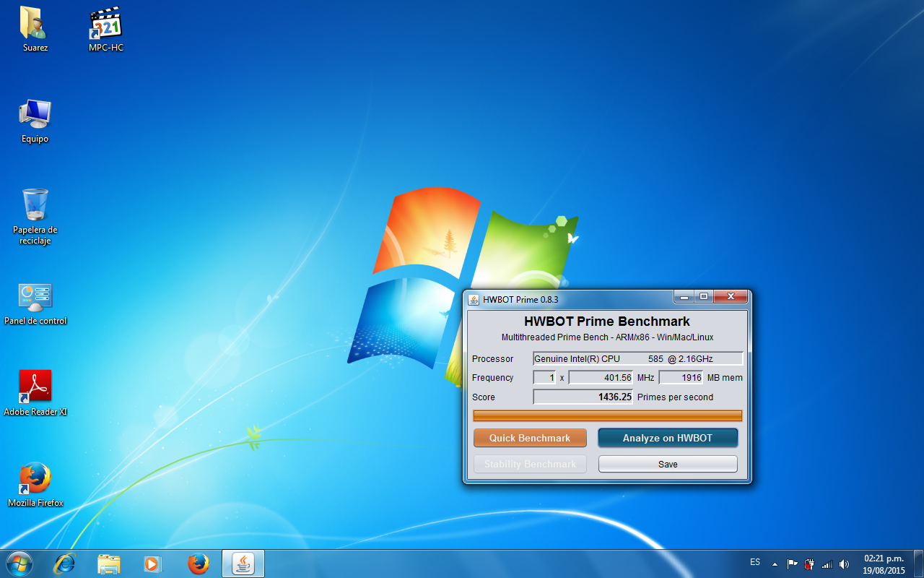924x578 pixels.
Task: Click the Save button
Action: click(668, 464)
